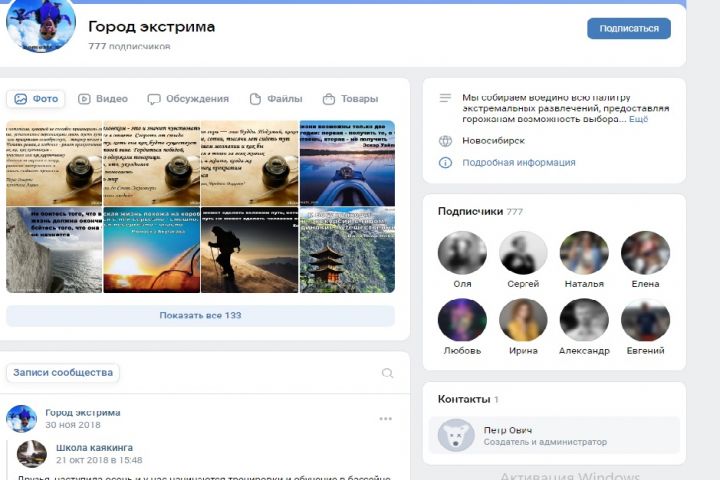Image resolution: width=720 pixels, height=480 pixels.
Task: Open subscriber Любовь's avatar
Action: tap(462, 320)
